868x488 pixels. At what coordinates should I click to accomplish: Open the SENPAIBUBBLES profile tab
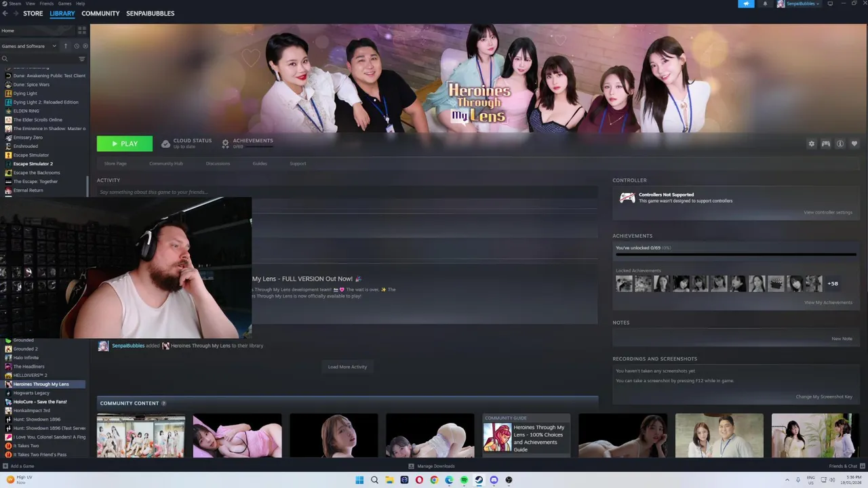150,14
